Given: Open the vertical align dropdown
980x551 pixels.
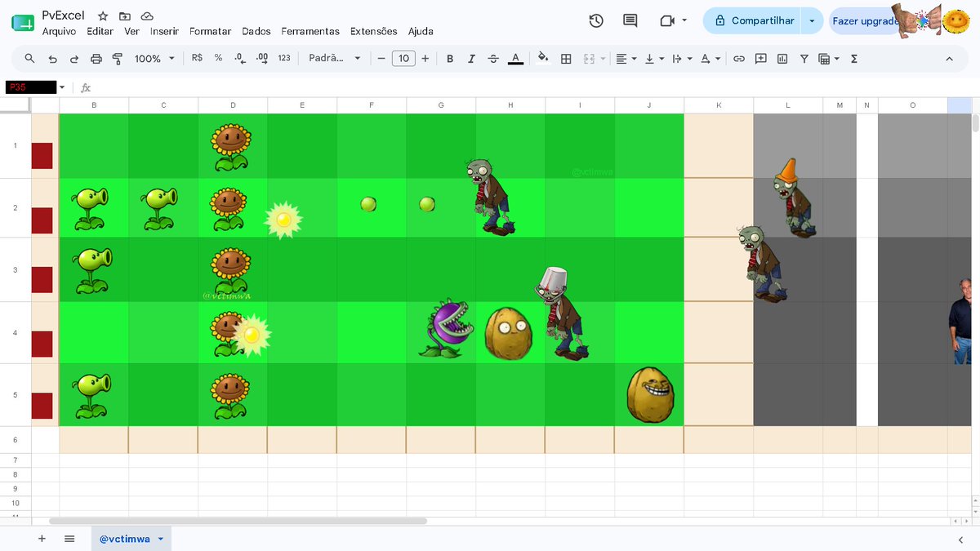Looking at the screenshot, I should (x=654, y=59).
